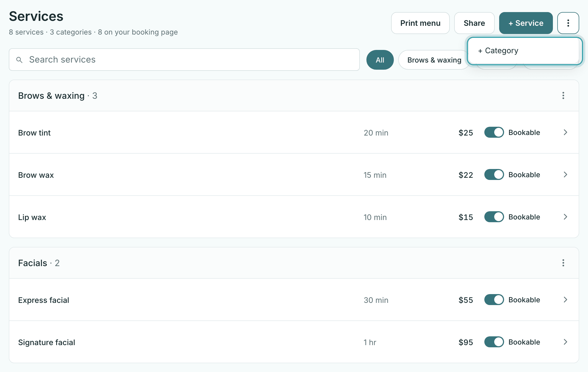Disable Bookable switch for Lip wax
Image resolution: width=588 pixels, height=372 pixels.
click(x=494, y=217)
